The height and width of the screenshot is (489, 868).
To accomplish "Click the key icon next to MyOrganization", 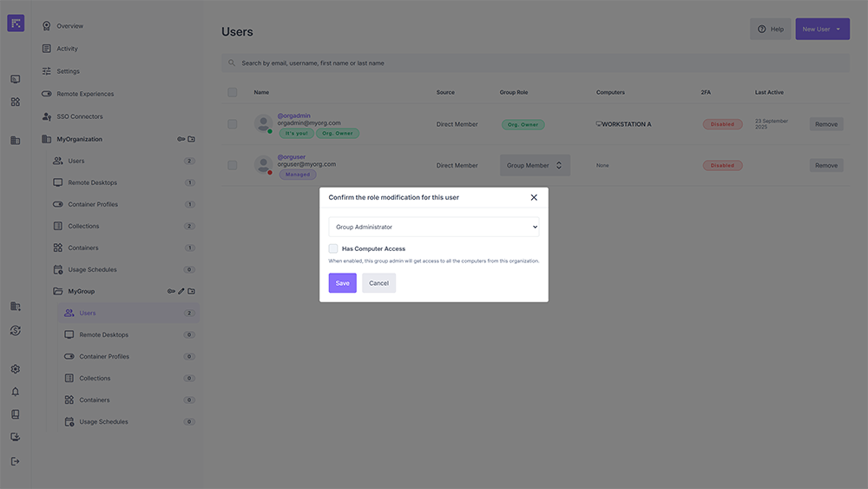I will (181, 139).
